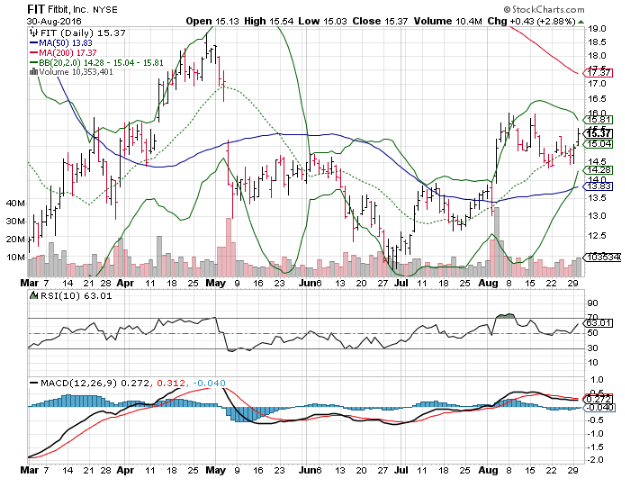Click the bold FIT ticker symbol in header

click(37, 9)
